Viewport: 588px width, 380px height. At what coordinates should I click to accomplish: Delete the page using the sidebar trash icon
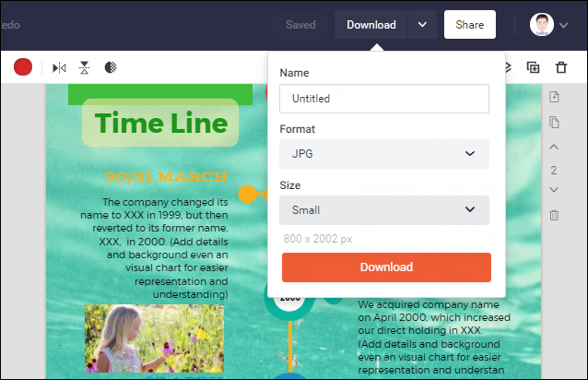tap(554, 215)
